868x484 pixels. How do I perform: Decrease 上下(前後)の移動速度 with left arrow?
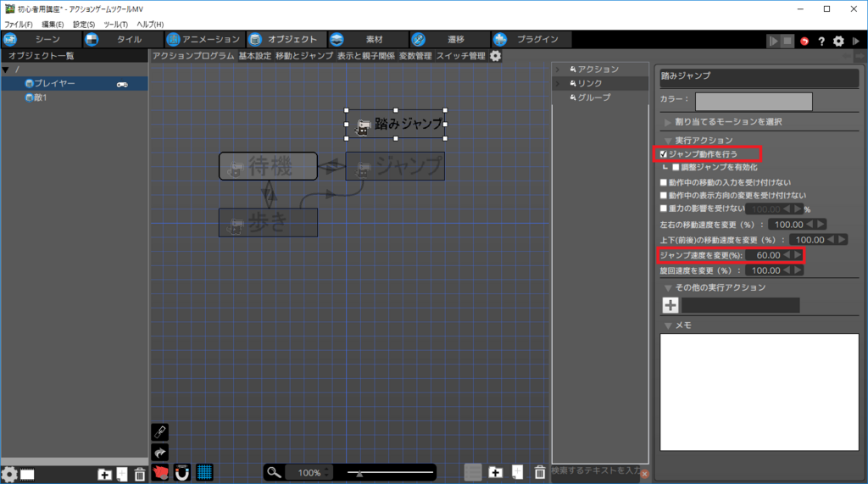(831, 240)
